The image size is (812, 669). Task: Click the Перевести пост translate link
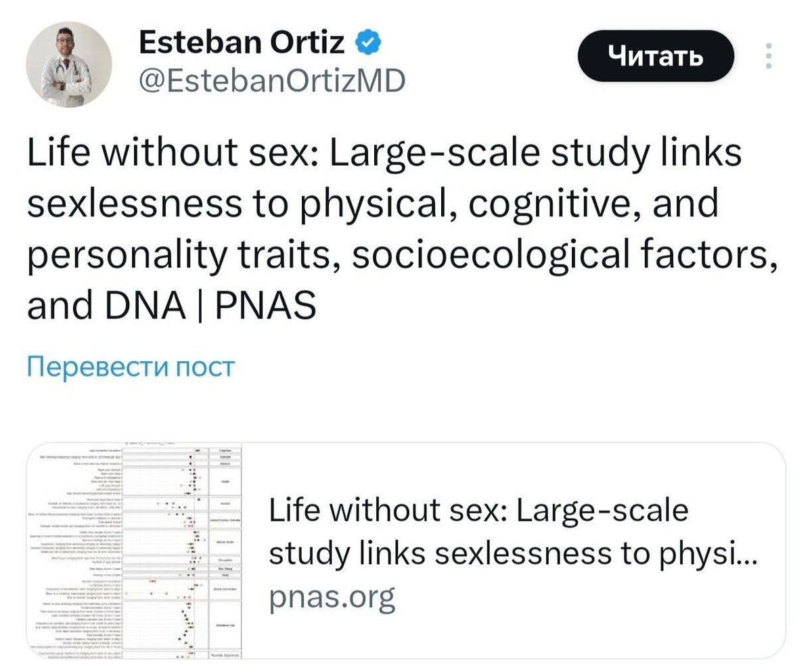point(131,367)
